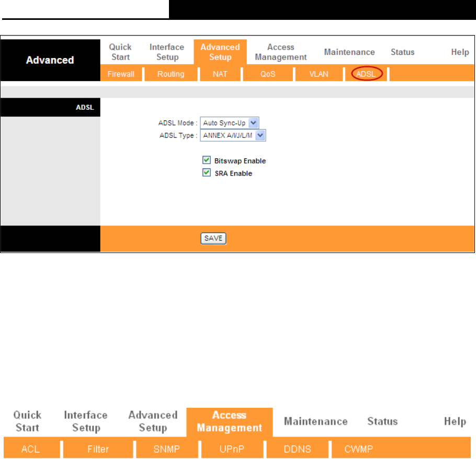
Task: Open the Quick Start tab in upper menu
Action: (x=120, y=52)
